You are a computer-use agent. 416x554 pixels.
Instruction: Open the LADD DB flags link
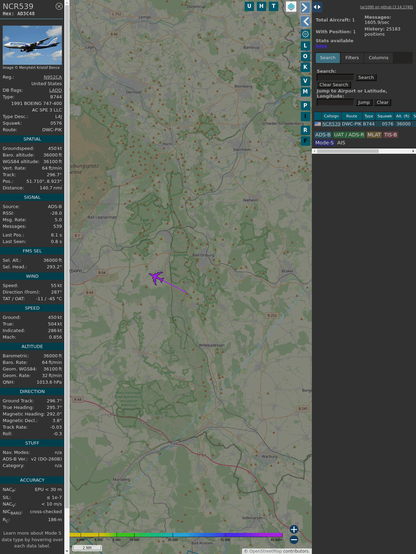(55, 90)
